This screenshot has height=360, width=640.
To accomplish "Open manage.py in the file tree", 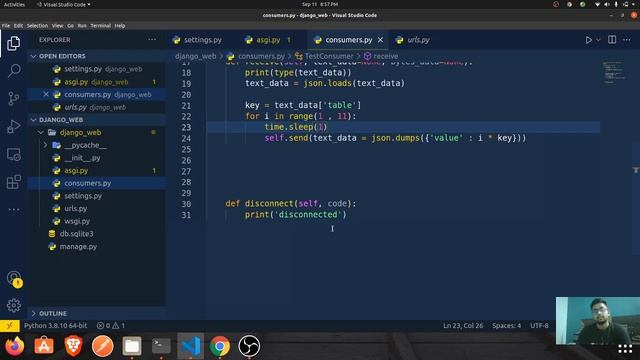I will coord(78,247).
